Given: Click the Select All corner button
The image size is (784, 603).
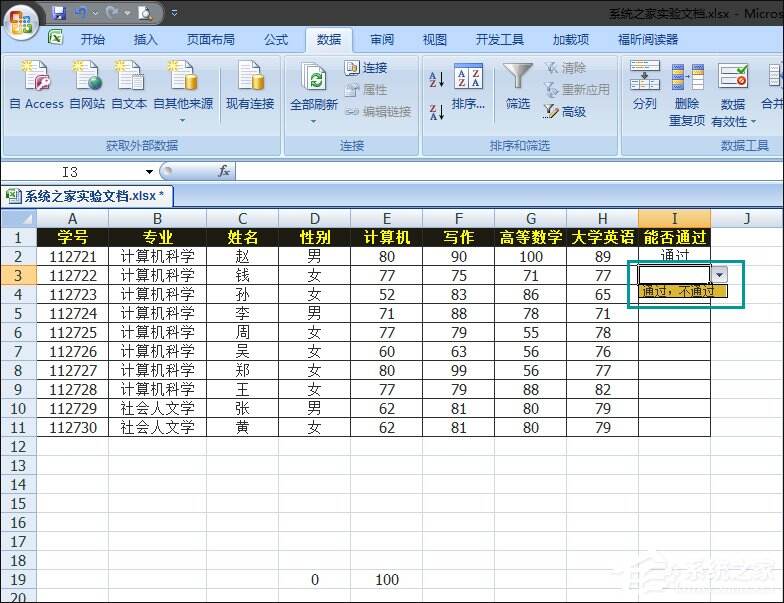Looking at the screenshot, I should click(x=18, y=218).
